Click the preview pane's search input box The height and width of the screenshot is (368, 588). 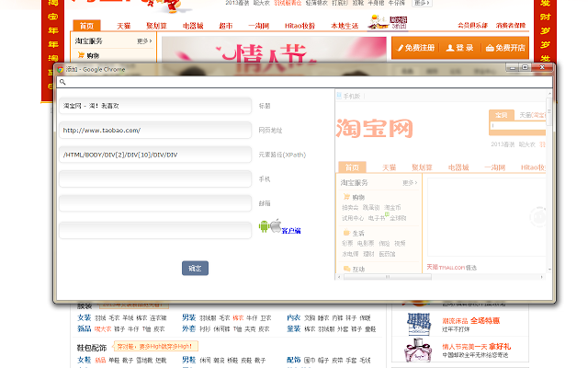(x=517, y=125)
